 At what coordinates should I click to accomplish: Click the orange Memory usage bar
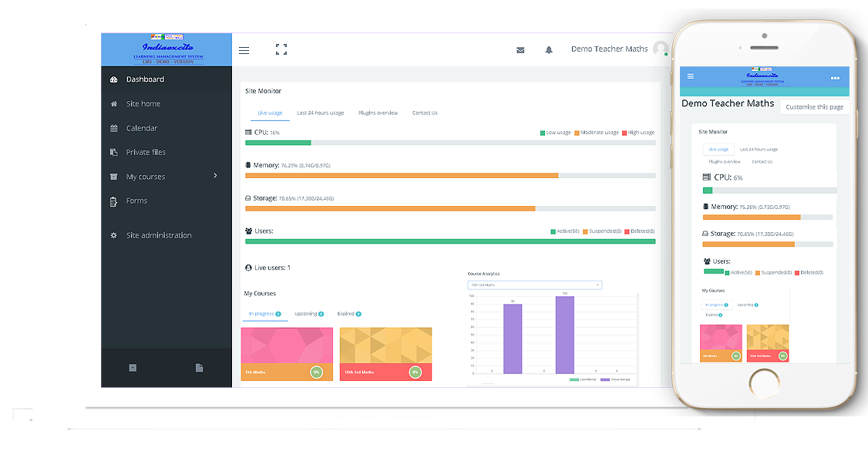click(x=401, y=176)
